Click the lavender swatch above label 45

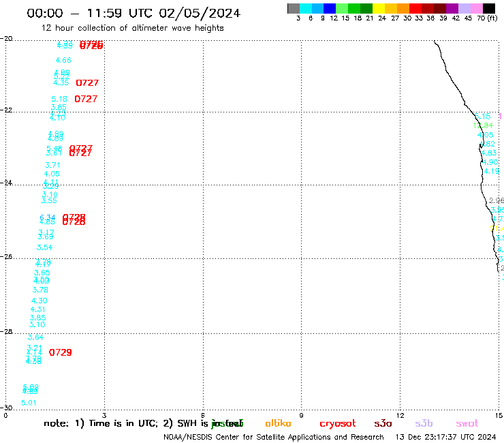tap(464, 8)
